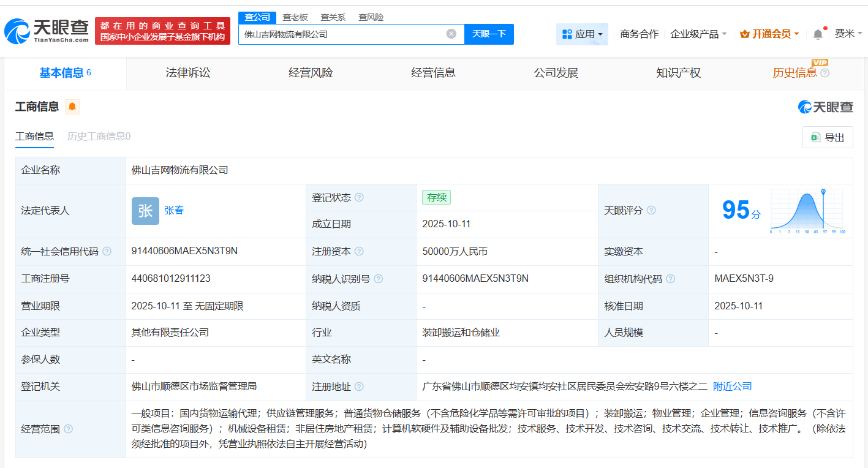Click the 天眼一下 search button

[489, 34]
